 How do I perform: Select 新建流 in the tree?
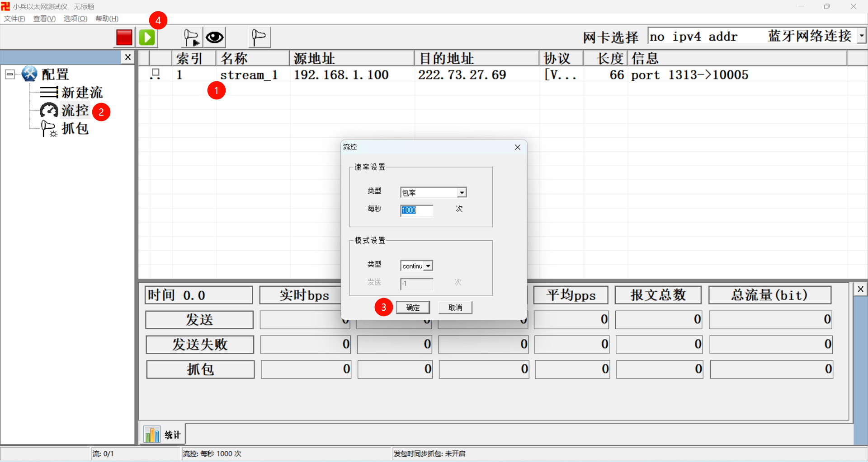point(82,92)
